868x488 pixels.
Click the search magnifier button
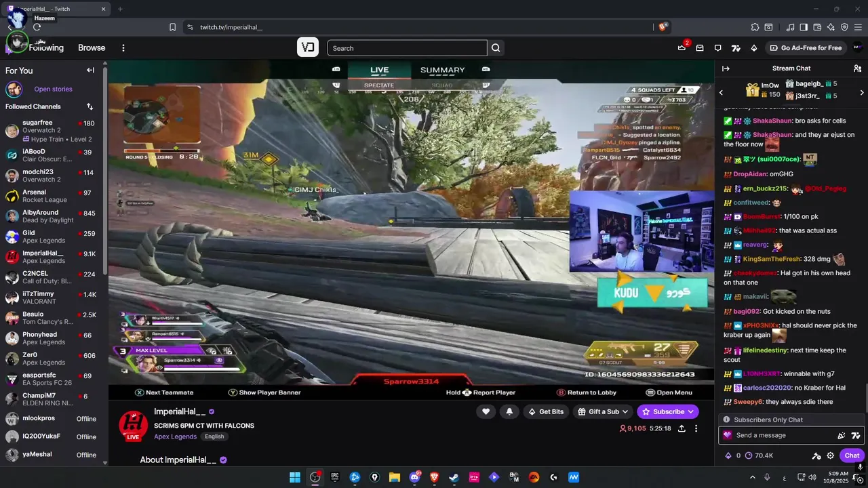tap(496, 48)
